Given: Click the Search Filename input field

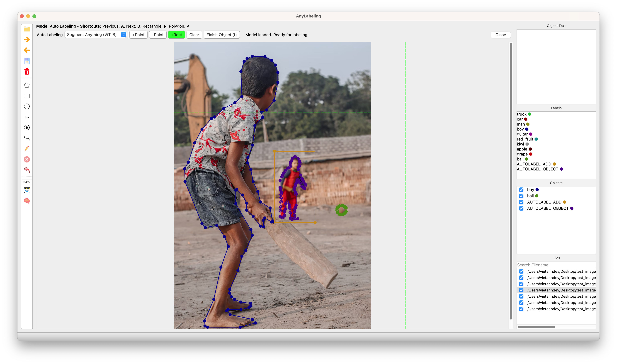Looking at the screenshot, I should [556, 265].
